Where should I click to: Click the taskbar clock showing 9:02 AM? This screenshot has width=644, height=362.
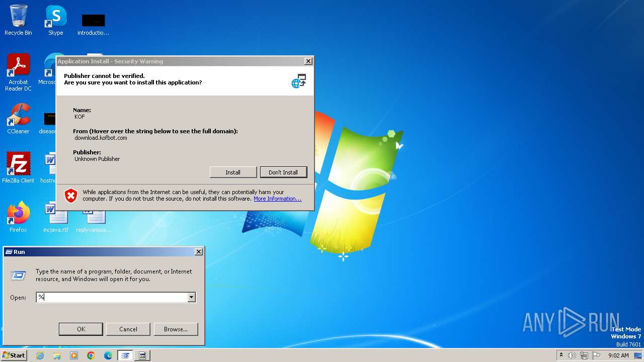[x=618, y=355]
